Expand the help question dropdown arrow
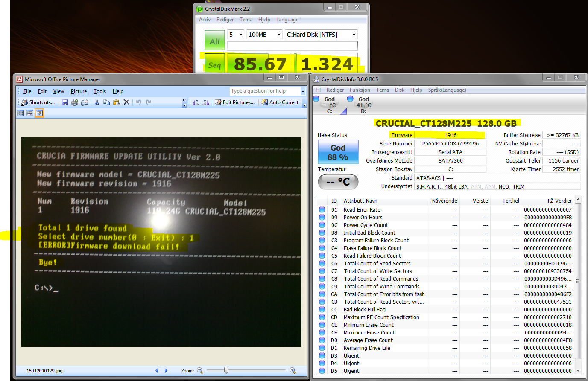 coord(303,91)
